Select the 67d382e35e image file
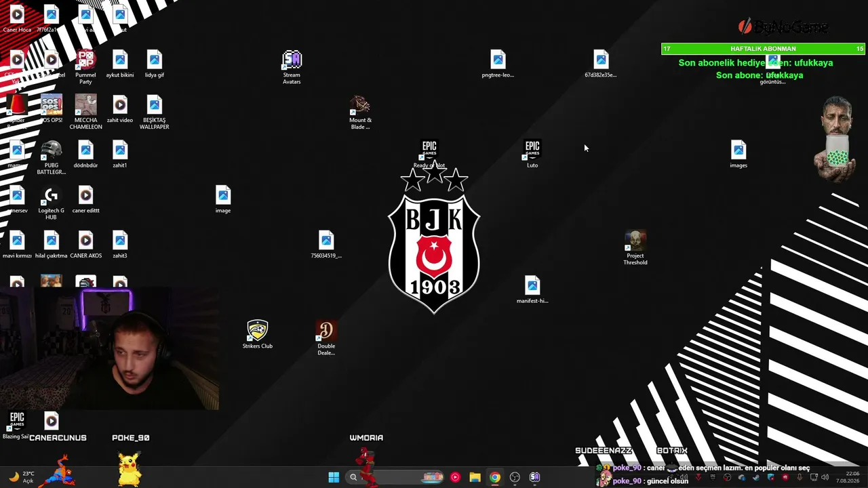868x488 pixels. (x=601, y=64)
